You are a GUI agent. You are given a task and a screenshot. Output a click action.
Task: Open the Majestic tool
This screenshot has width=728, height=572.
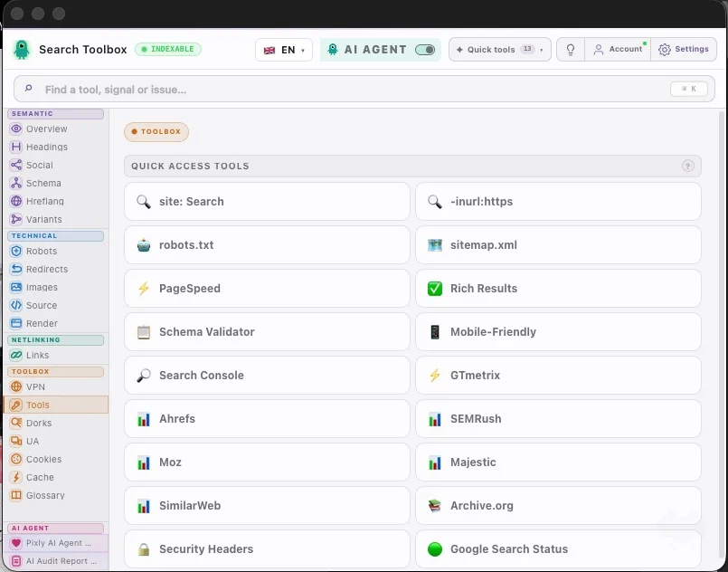558,462
